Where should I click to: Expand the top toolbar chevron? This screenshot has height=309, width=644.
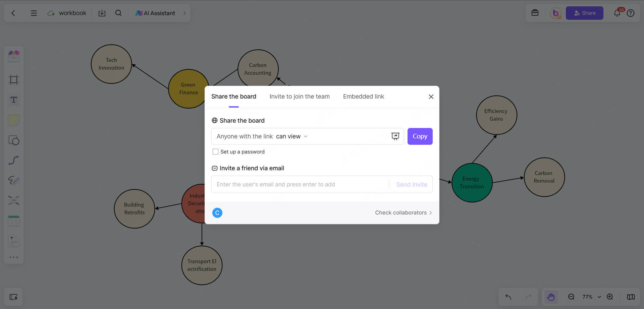pyautogui.click(x=184, y=13)
